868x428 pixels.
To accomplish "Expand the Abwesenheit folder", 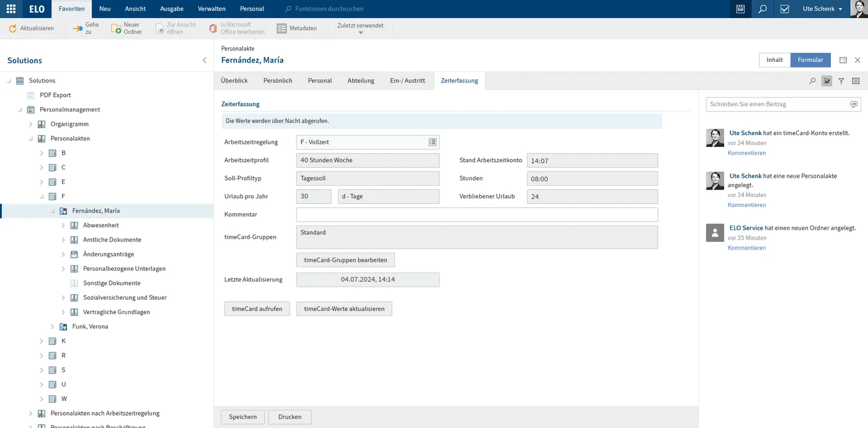I will [63, 225].
